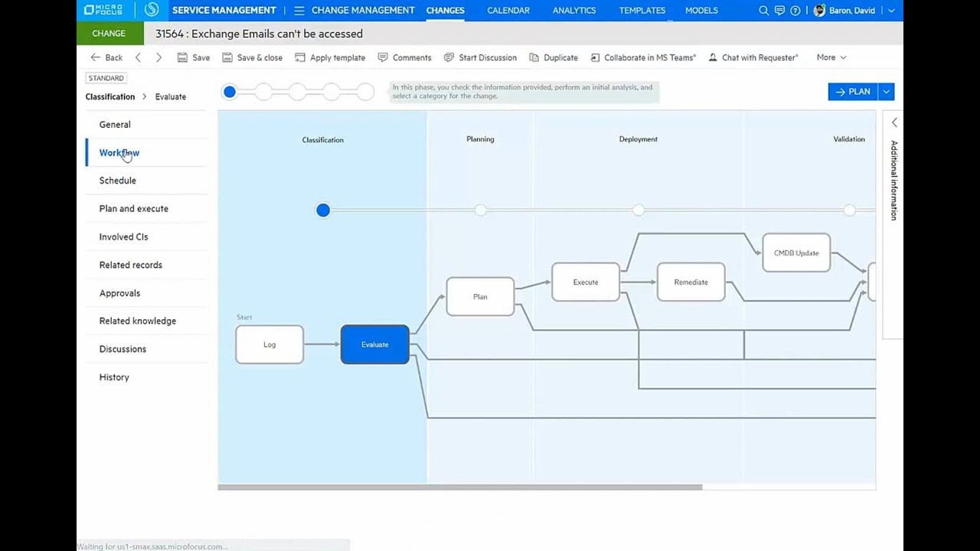Open the PLAN button dropdown arrow

(887, 92)
